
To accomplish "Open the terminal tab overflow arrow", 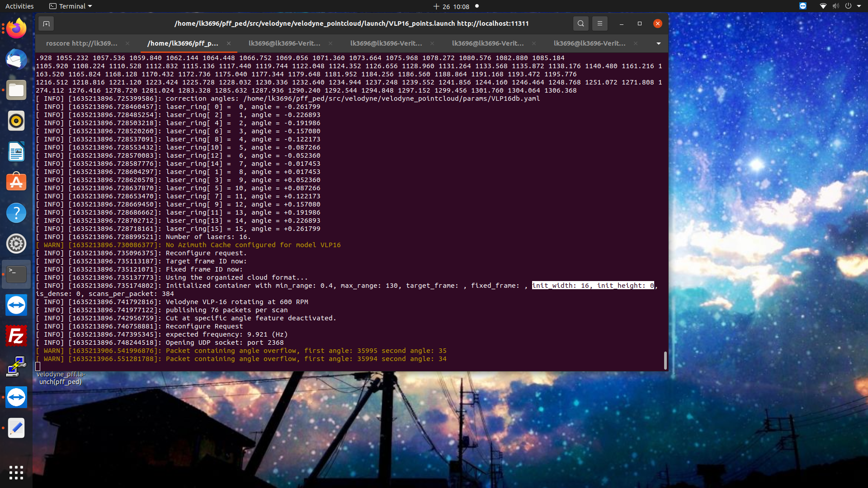I will pyautogui.click(x=658, y=43).
